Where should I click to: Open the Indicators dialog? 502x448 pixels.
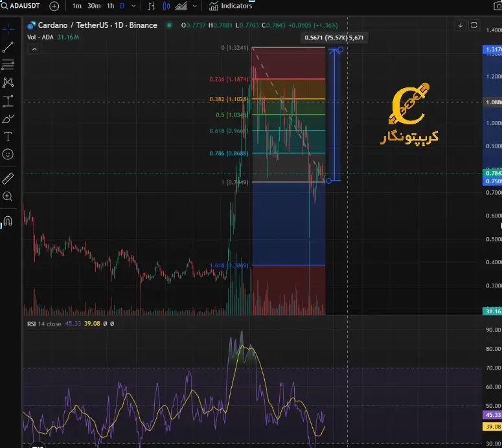231,6
